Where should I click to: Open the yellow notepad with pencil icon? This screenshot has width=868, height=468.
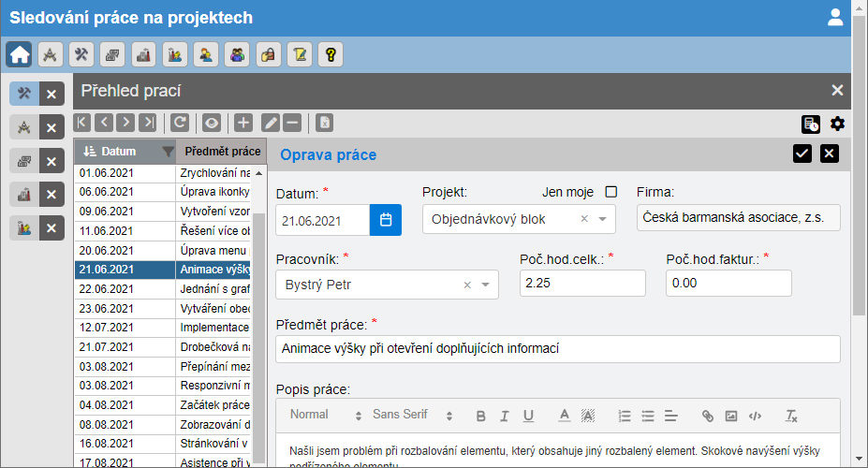click(300, 54)
